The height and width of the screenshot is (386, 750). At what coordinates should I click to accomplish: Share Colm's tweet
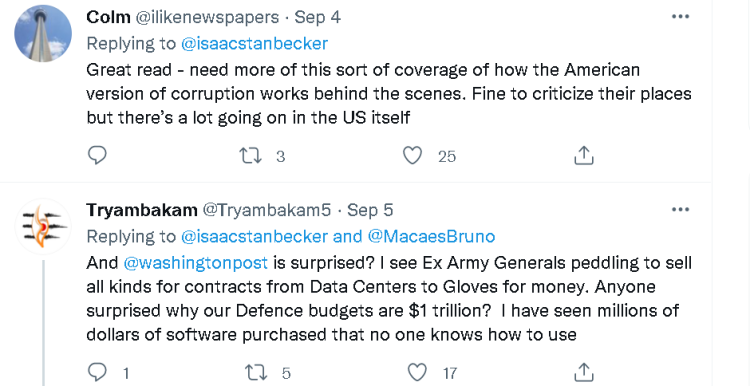pos(584,156)
